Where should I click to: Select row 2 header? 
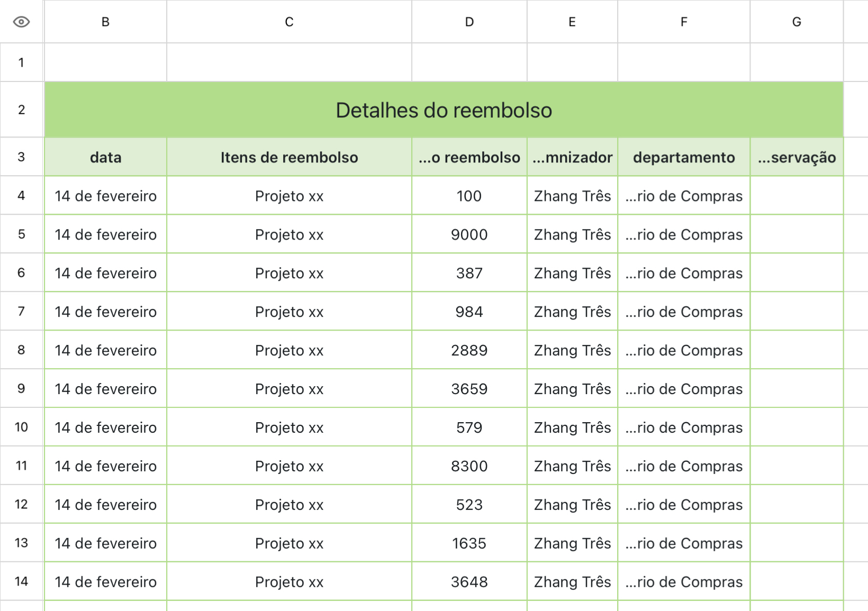pyautogui.click(x=21, y=110)
